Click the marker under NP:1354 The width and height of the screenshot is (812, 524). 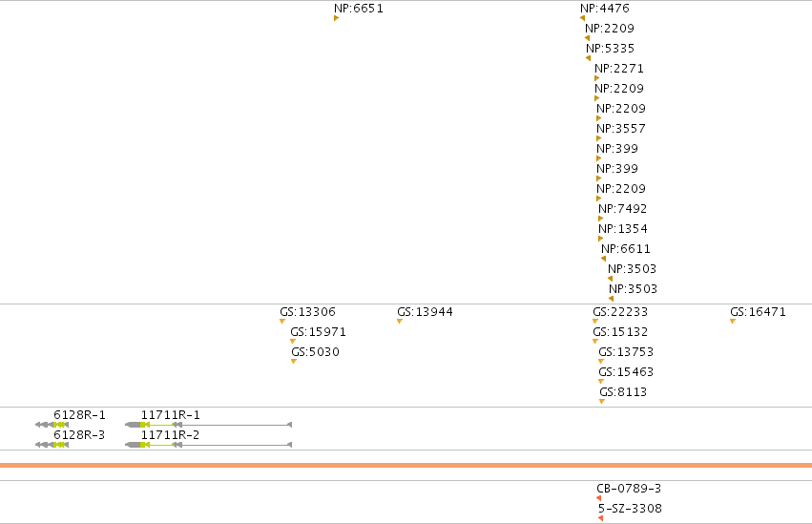[601, 239]
